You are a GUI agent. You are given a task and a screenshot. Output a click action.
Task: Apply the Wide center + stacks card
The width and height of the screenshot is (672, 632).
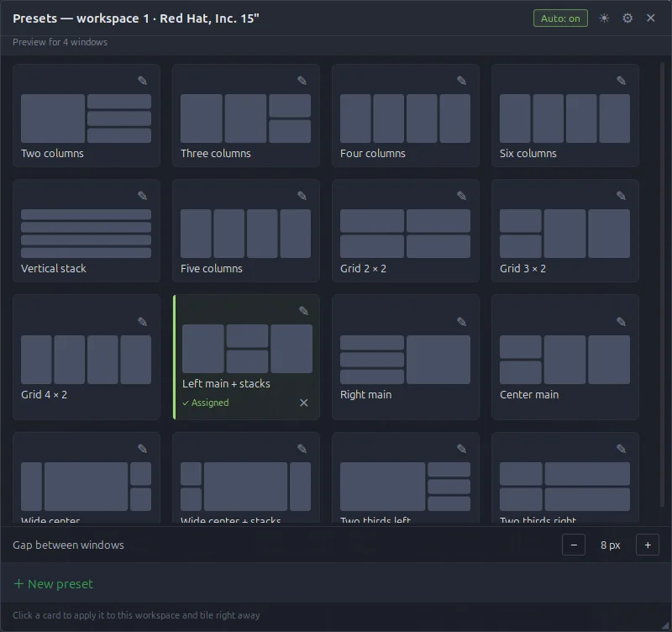pyautogui.click(x=246, y=477)
